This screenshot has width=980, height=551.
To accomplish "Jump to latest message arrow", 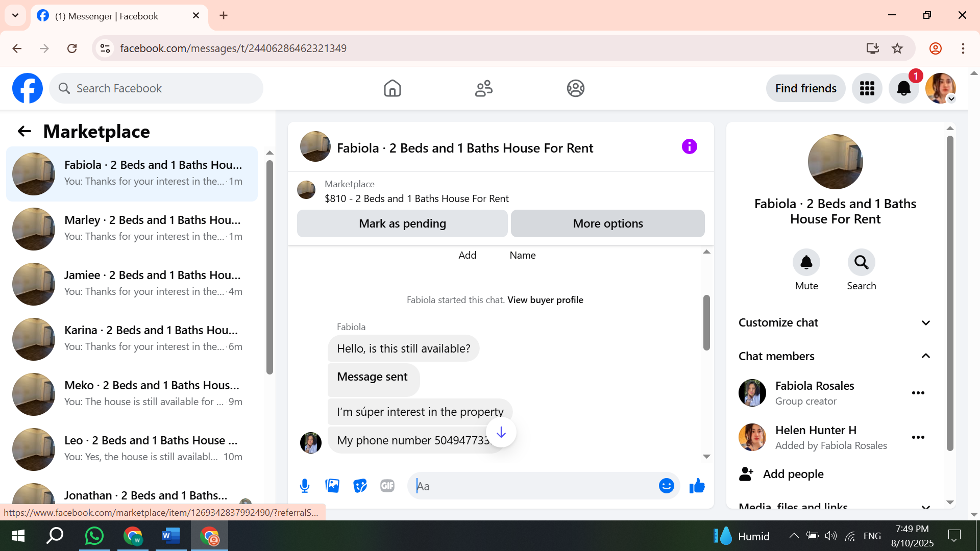I will pyautogui.click(x=501, y=432).
